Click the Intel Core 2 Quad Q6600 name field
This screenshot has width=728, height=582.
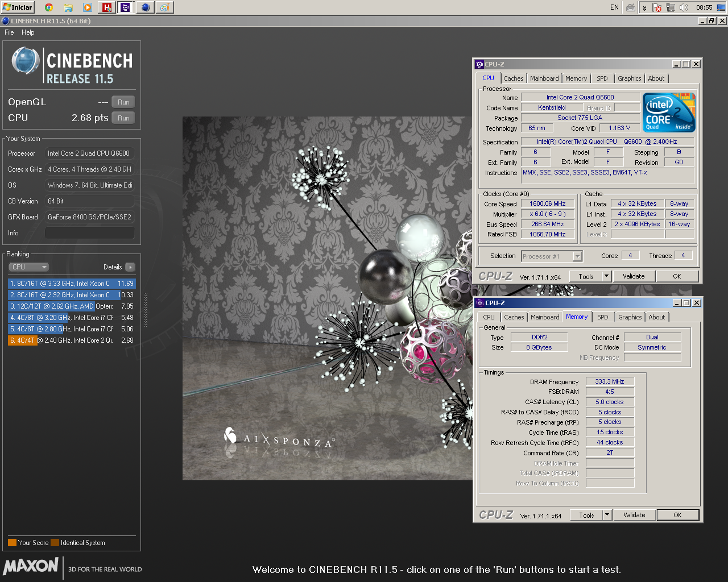tap(580, 97)
